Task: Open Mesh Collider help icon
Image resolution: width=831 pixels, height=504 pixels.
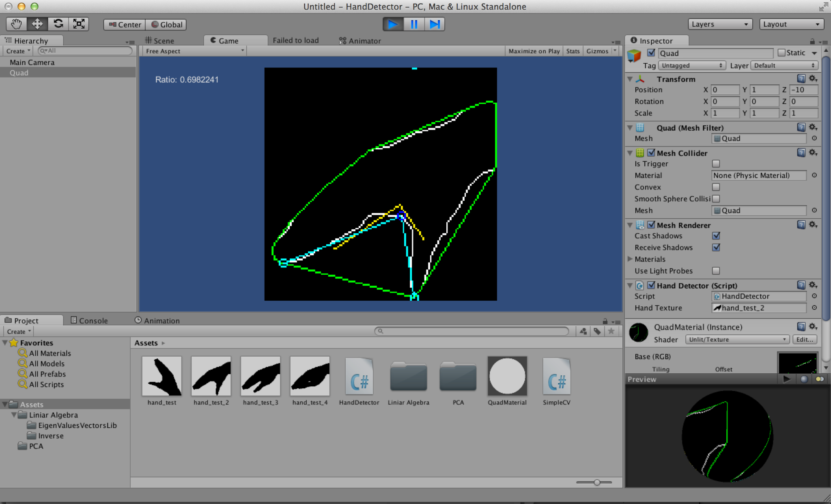Action: click(801, 153)
